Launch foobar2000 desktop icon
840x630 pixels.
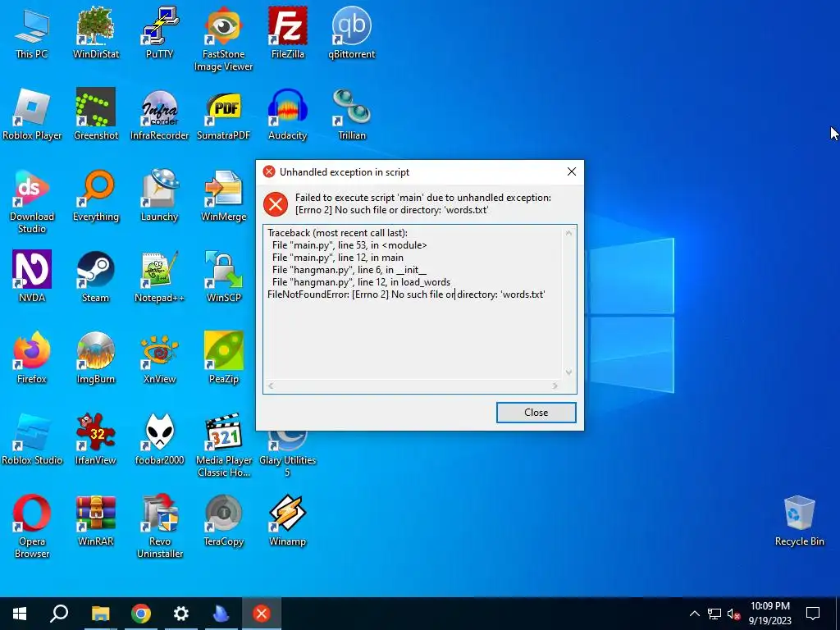[x=160, y=440]
